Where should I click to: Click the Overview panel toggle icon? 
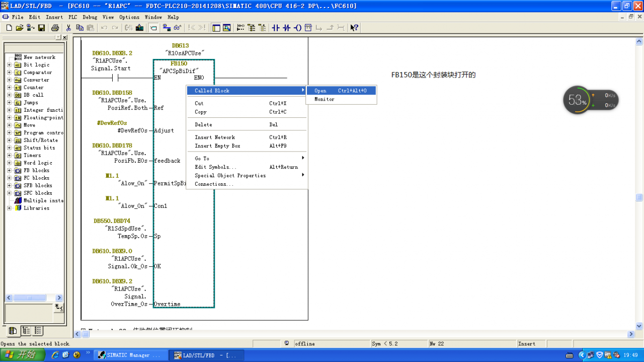coord(216,28)
